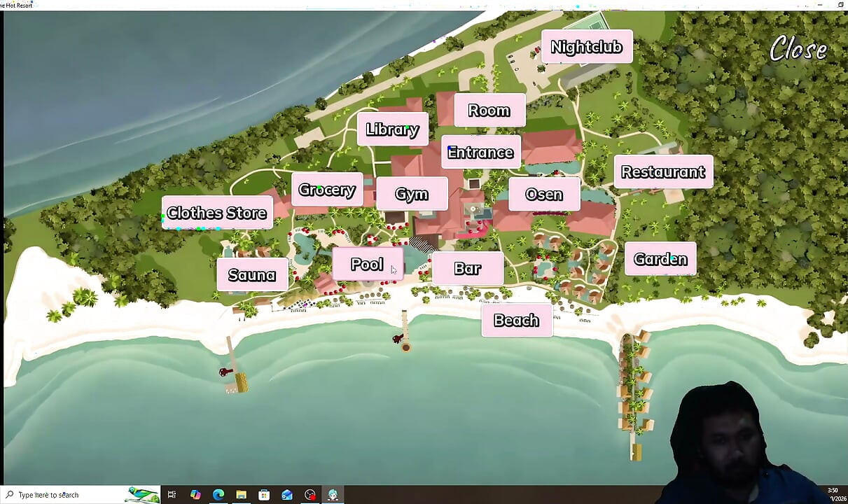The height and width of the screenshot is (504, 848).
Task: Open Microsoft Store taskbar icon
Action: pos(264,495)
